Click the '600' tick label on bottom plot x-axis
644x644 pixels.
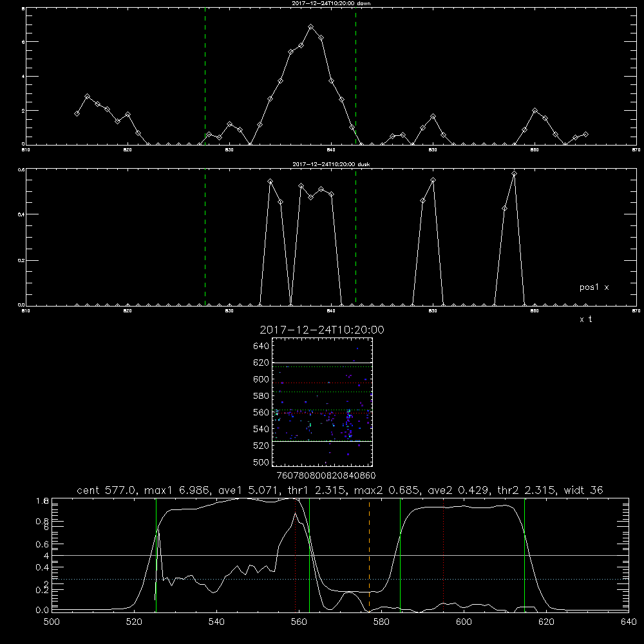[464, 622]
